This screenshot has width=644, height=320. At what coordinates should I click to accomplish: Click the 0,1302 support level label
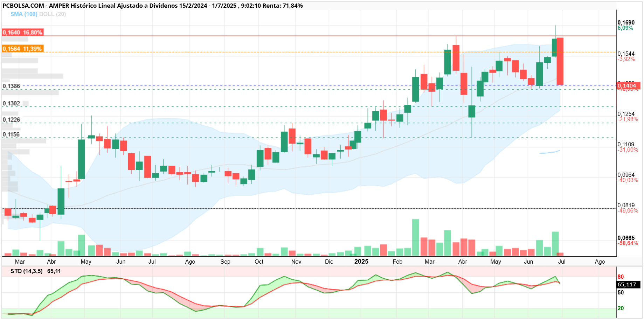pyautogui.click(x=11, y=103)
